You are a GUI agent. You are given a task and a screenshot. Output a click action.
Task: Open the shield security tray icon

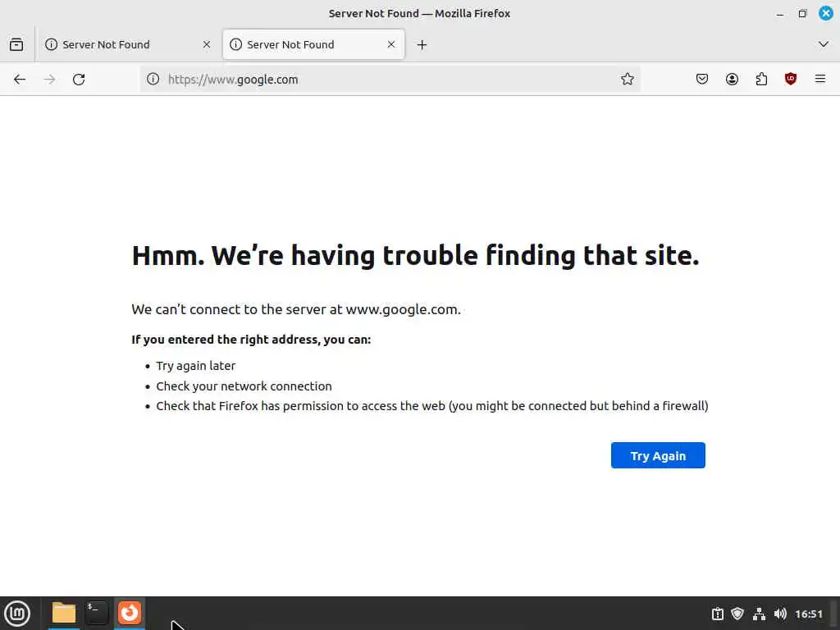tap(737, 614)
